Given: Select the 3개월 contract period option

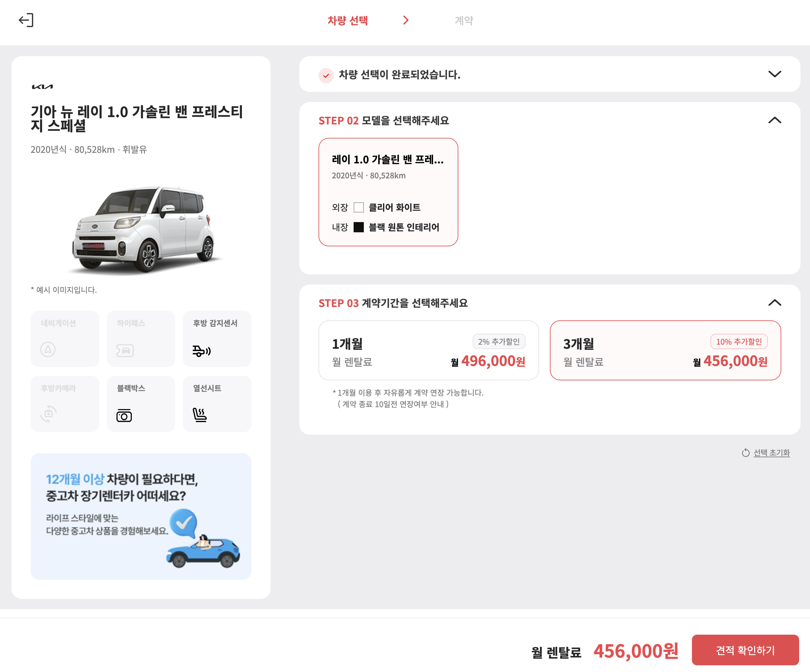Looking at the screenshot, I should (665, 350).
